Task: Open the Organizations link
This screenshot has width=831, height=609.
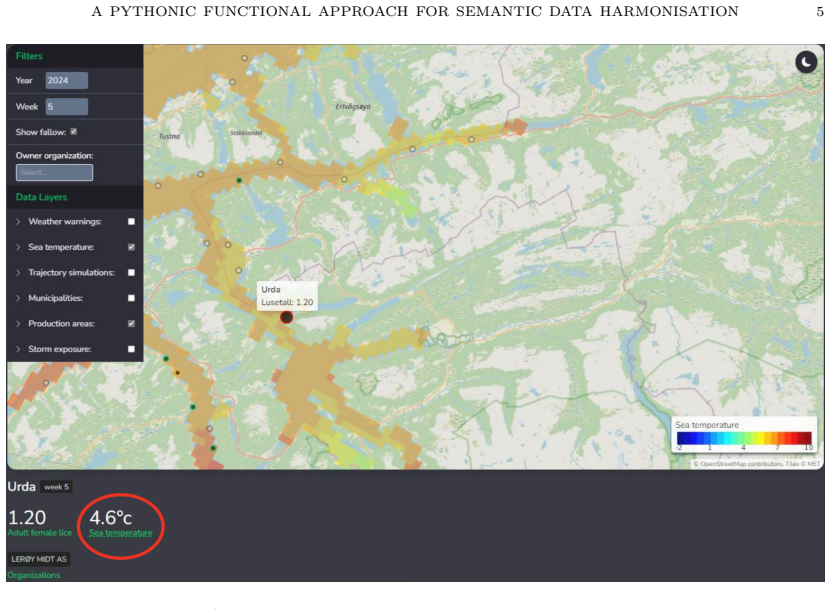Action: 33,575
